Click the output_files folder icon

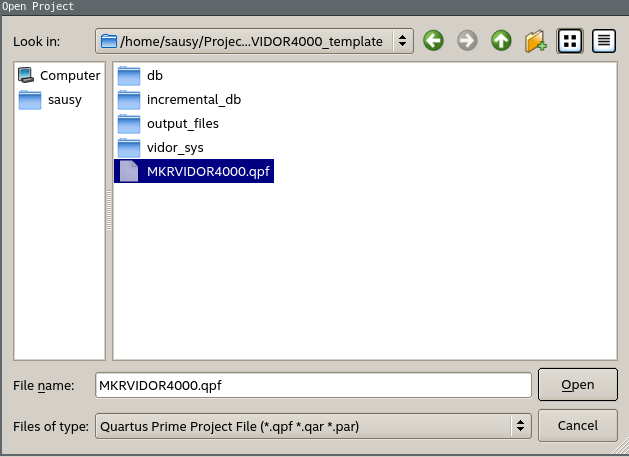pos(129,124)
